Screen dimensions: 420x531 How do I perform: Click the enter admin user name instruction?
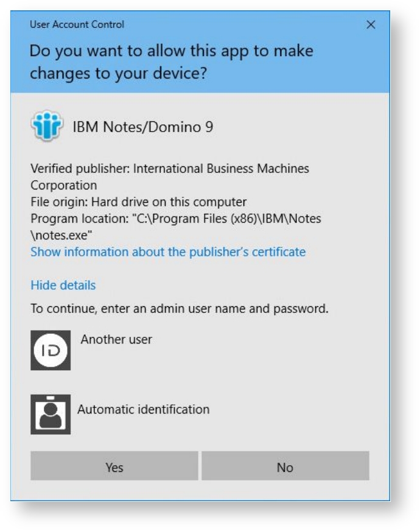(x=180, y=308)
